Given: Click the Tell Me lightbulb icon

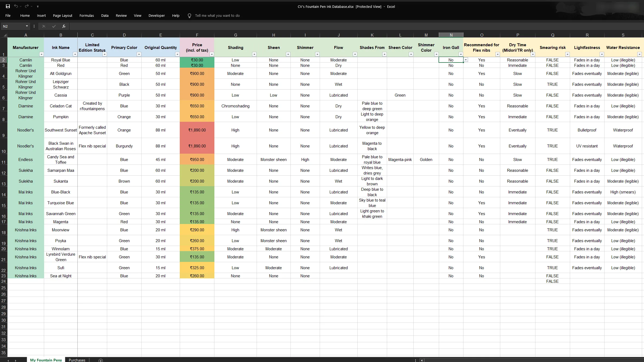Looking at the screenshot, I should [189, 15].
